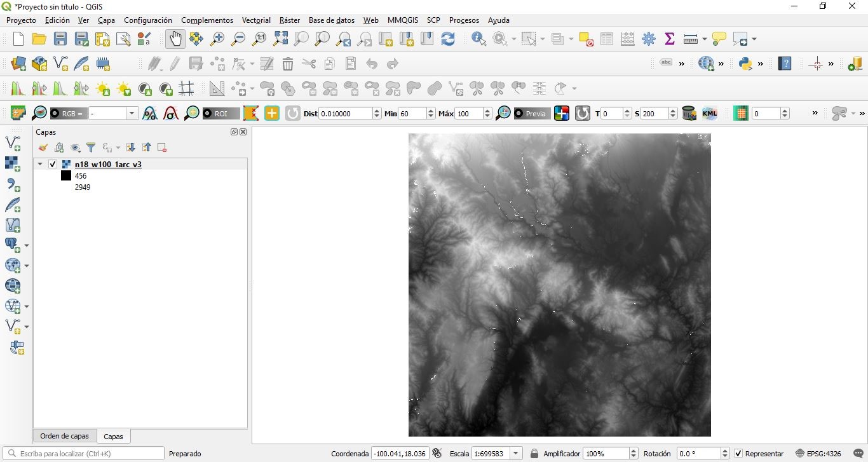Click the Zoom Full extent icon
868x462 pixels.
[280, 39]
